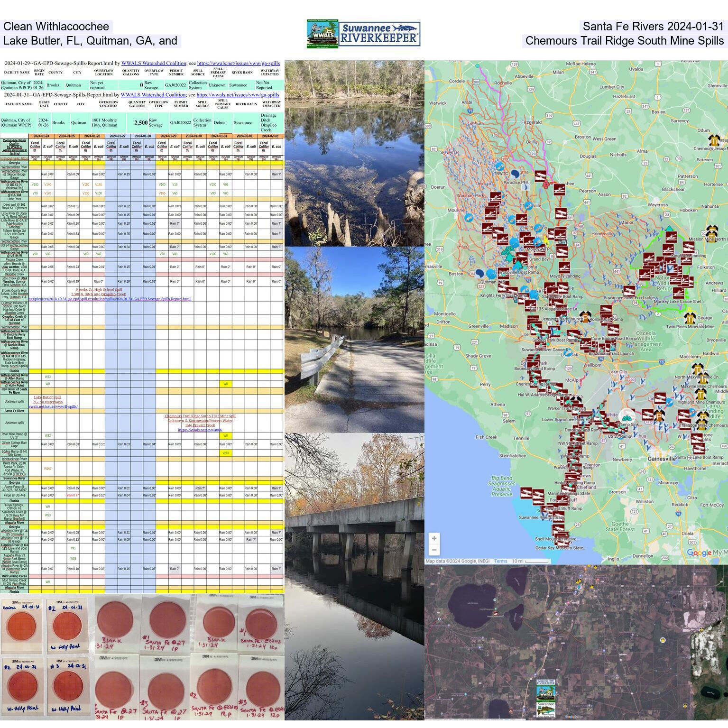Viewport: 728px width, 728px height.
Task: Open the satellite aerial map image
Action: pyautogui.click(x=576, y=642)
